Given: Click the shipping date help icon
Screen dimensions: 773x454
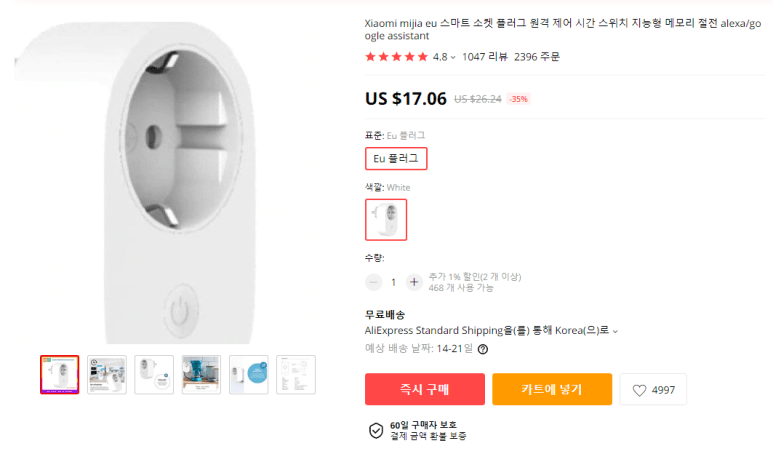Looking at the screenshot, I should [483, 349].
